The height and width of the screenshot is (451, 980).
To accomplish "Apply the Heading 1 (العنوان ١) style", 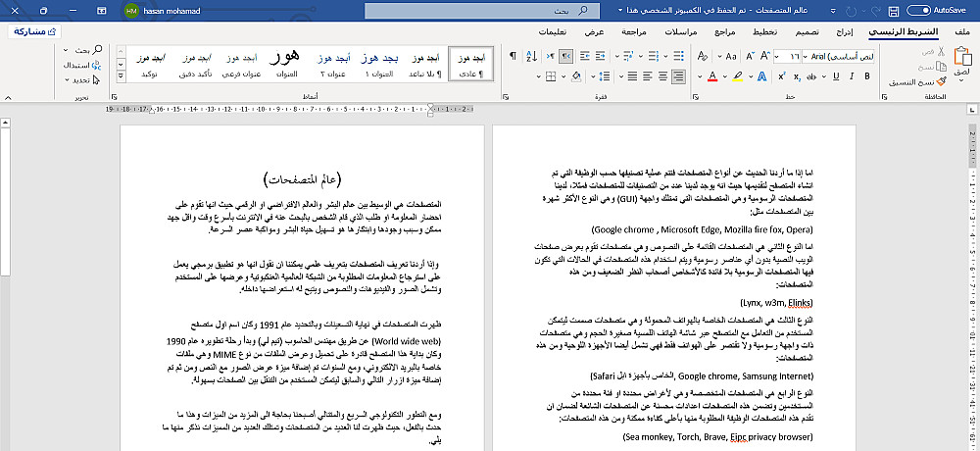I will coord(377,65).
